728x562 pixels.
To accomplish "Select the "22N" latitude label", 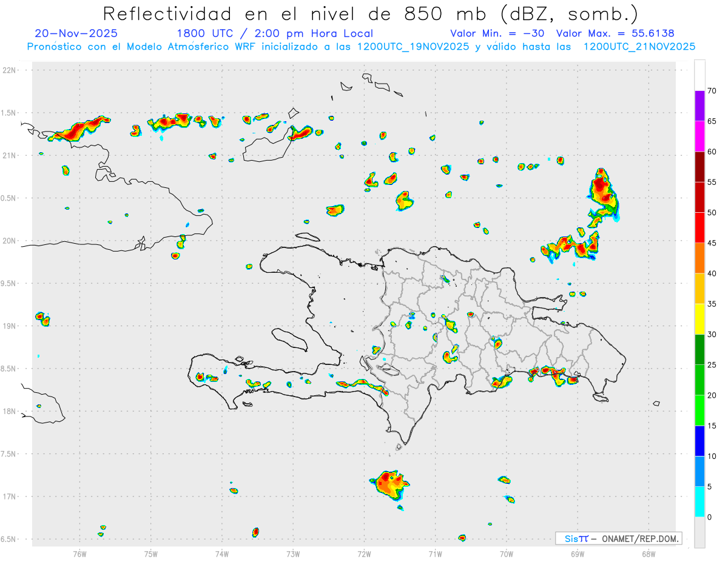I will click(x=10, y=70).
